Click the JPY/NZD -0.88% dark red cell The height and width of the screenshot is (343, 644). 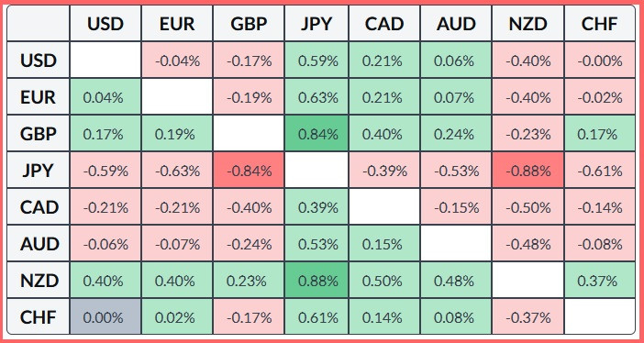click(x=527, y=171)
